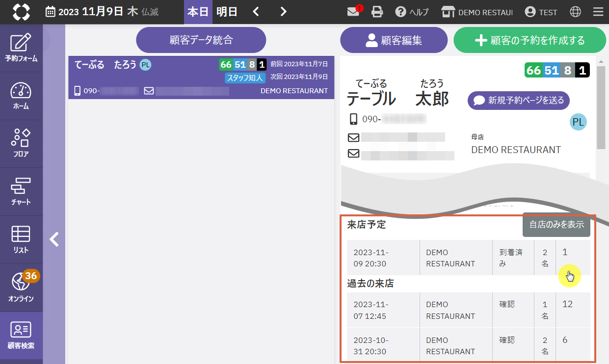This screenshot has height=364, width=609.
Task: Click 顧客の予約を作成する button
Action: 530,40
